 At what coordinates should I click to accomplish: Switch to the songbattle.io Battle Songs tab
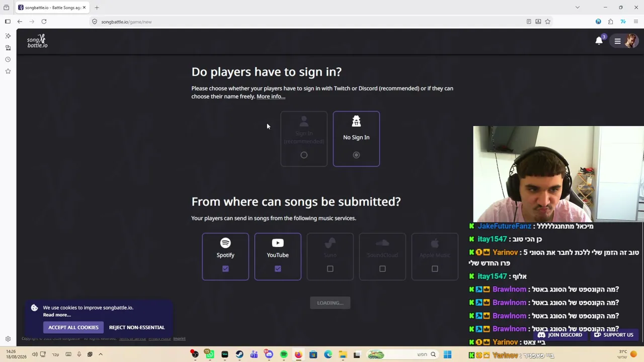(52, 8)
